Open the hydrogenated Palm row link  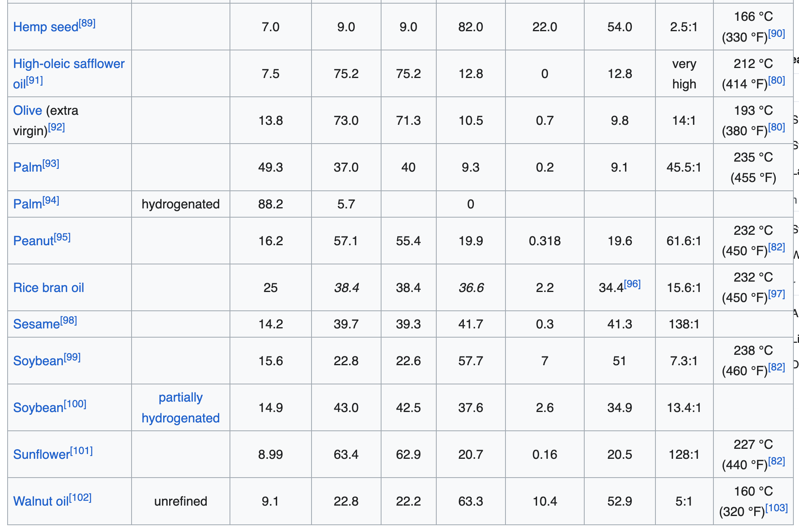point(28,204)
